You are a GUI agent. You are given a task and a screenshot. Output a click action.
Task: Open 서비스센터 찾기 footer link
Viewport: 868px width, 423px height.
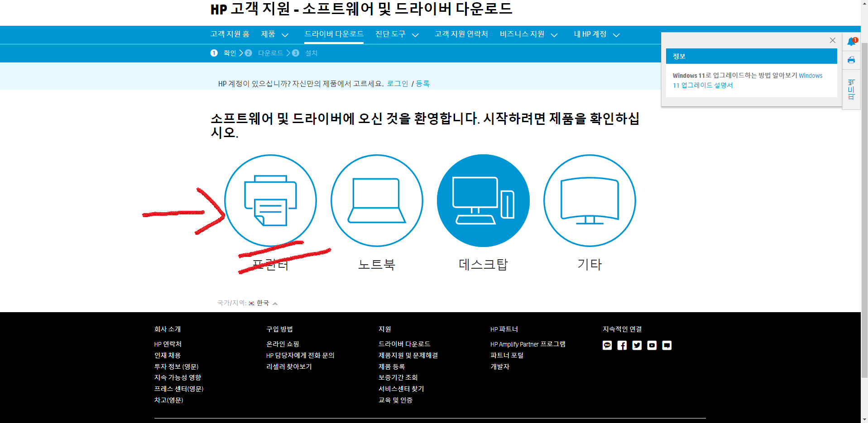[x=401, y=389]
